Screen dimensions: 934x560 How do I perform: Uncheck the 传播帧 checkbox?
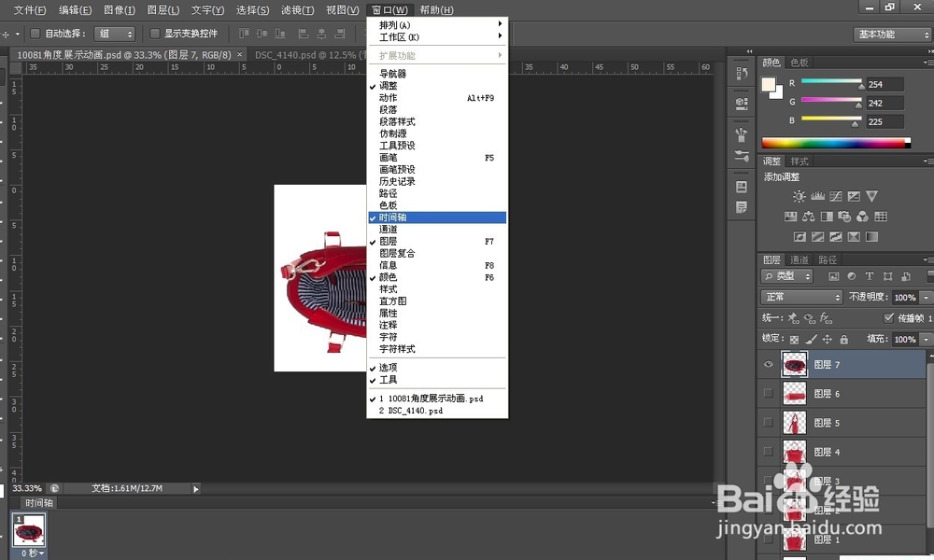(x=887, y=318)
